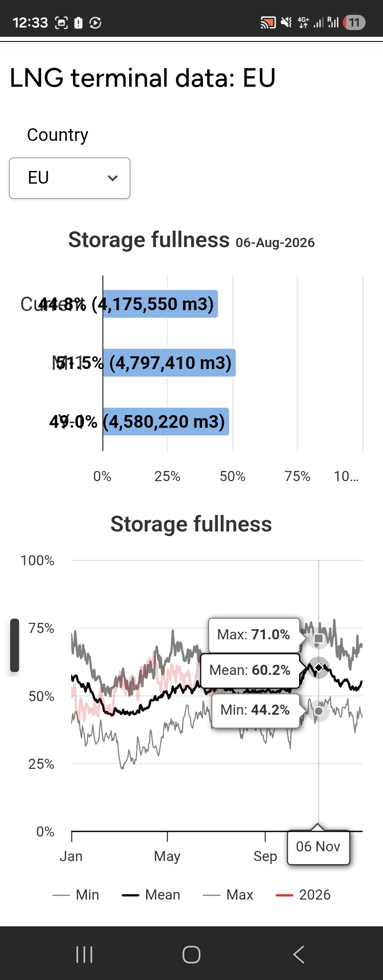Tap the screenshot notification icon
383x980 pixels.
[61, 23]
